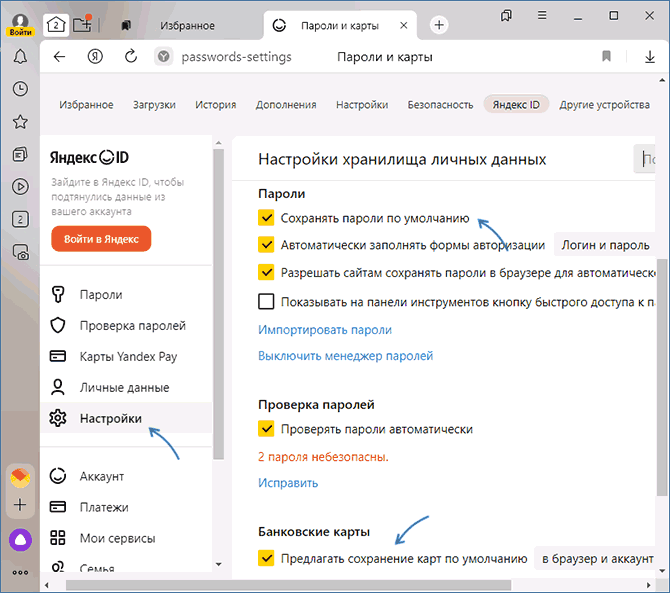Open collections icon in sidebar

pos(20,154)
